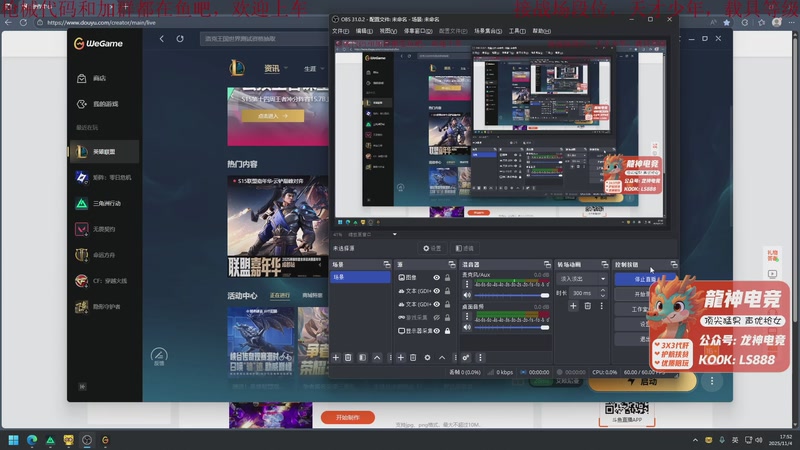
Task: Open the 桌面音频 three-dot menu in mixer
Action: coord(467,316)
